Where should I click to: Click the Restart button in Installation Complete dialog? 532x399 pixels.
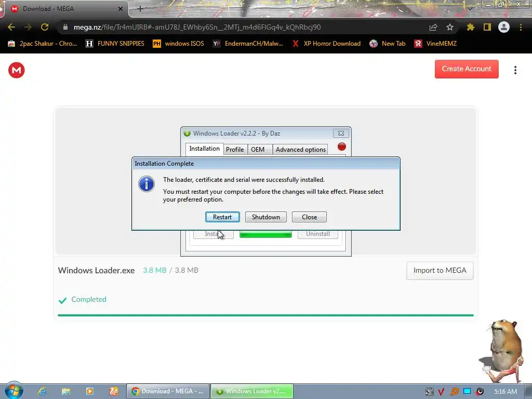click(x=222, y=217)
